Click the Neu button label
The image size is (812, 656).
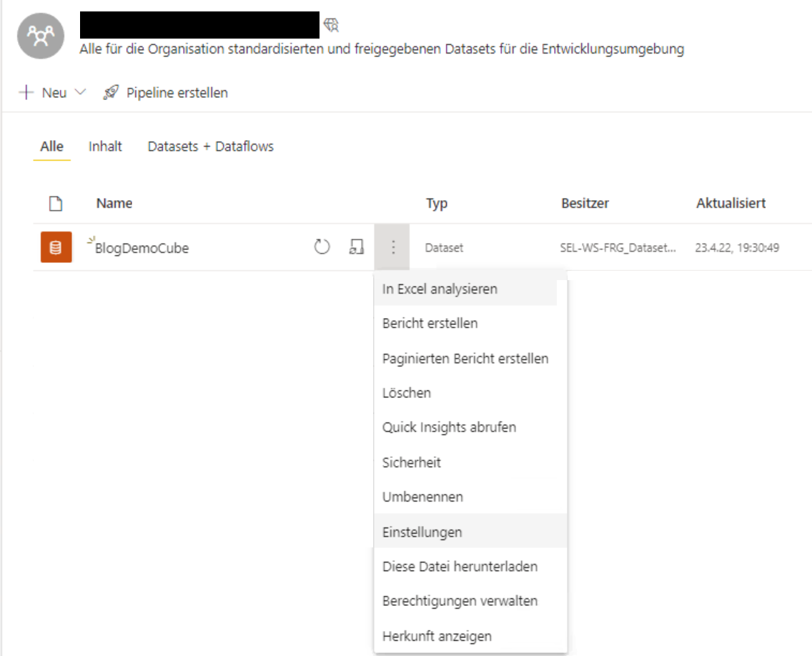[54, 93]
